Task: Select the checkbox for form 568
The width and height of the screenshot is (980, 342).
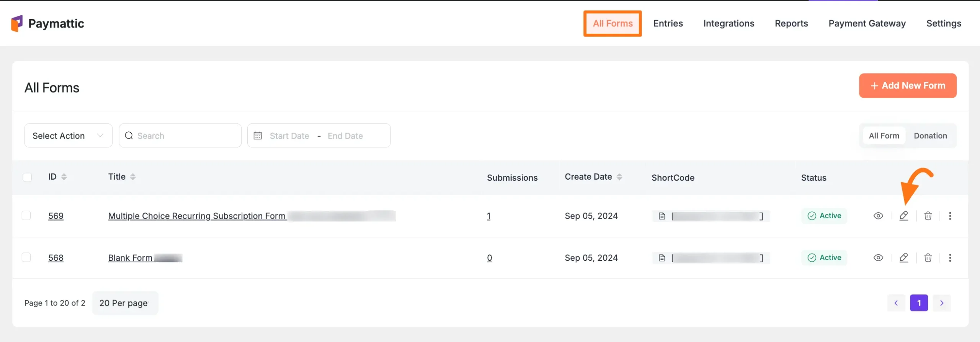Action: coord(26,257)
